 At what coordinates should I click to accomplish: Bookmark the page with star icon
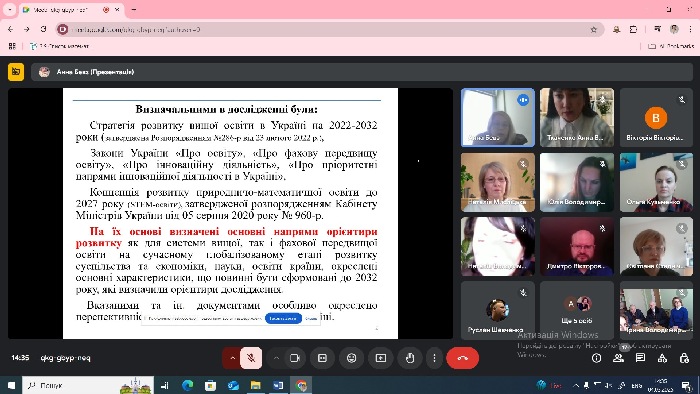(593, 29)
